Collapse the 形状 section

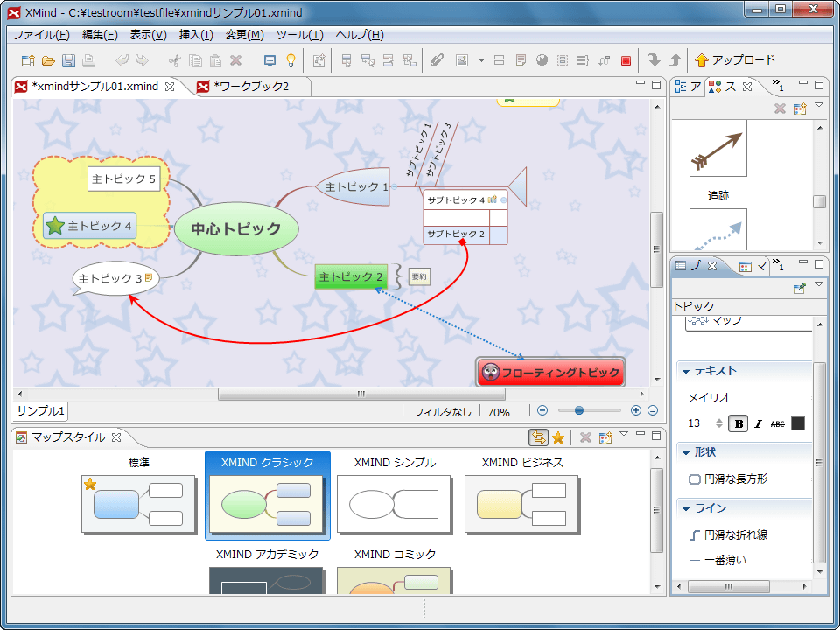tap(686, 452)
